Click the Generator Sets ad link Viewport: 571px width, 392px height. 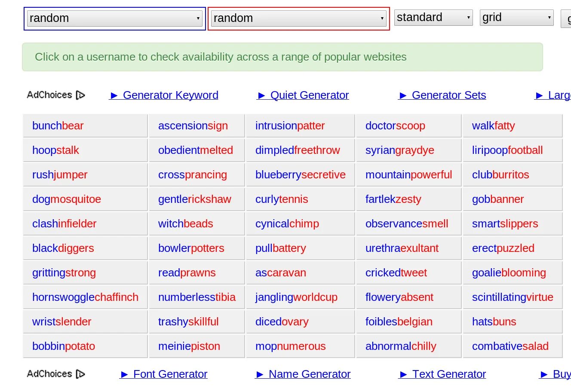(x=448, y=95)
